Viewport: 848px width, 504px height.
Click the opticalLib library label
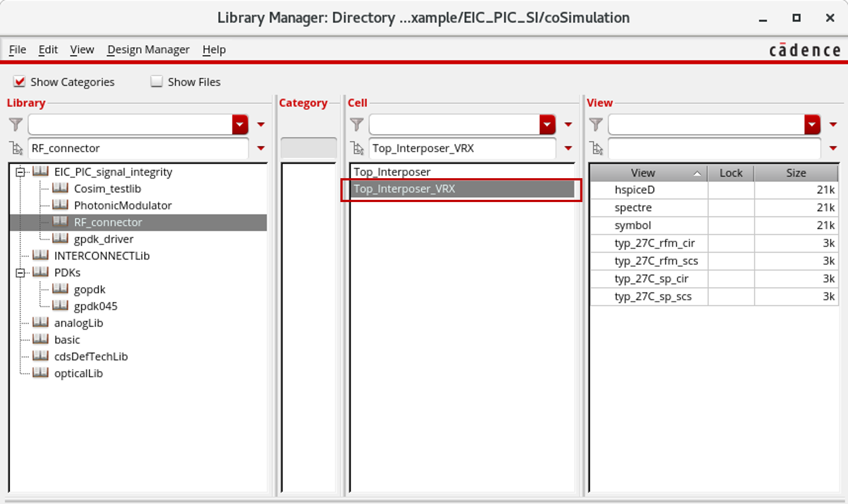(x=79, y=374)
